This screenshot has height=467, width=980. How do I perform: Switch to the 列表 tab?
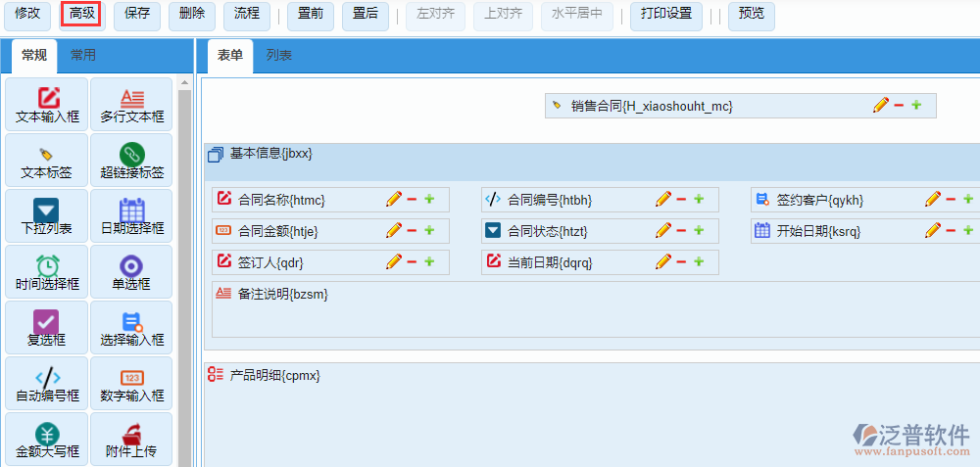(279, 56)
